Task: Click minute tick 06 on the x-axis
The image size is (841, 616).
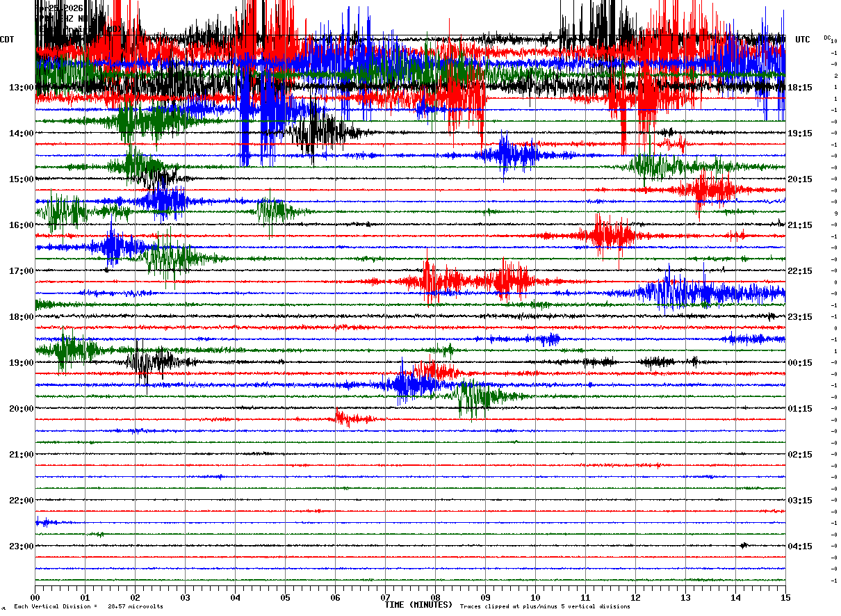Action: pyautogui.click(x=335, y=597)
